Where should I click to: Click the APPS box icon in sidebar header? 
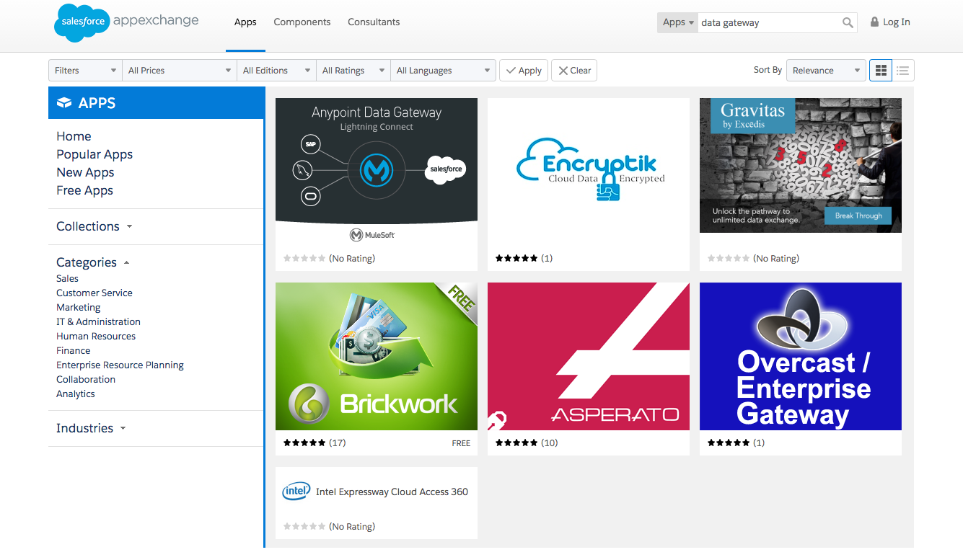[64, 103]
